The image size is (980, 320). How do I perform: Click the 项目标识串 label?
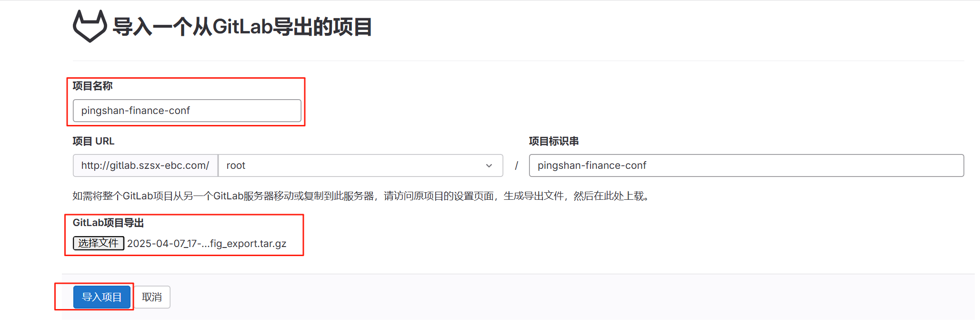pyautogui.click(x=554, y=141)
